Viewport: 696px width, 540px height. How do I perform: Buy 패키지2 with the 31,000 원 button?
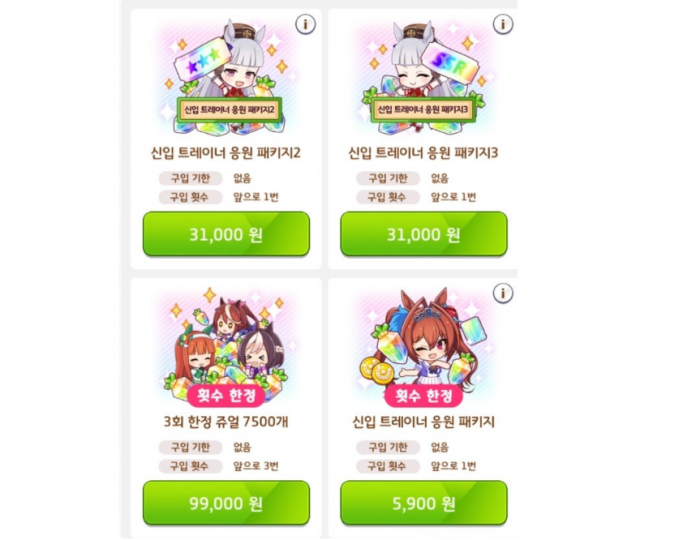coord(226,234)
